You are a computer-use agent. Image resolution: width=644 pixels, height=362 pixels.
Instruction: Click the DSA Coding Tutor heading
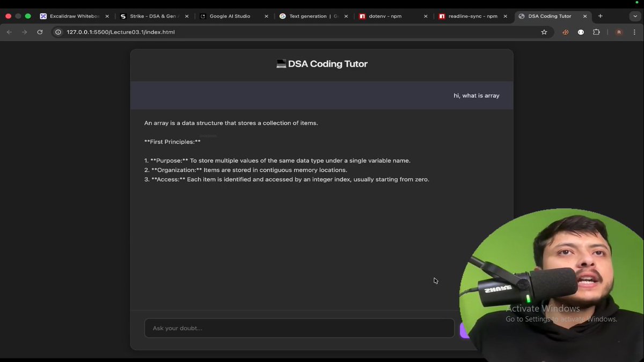(328, 64)
